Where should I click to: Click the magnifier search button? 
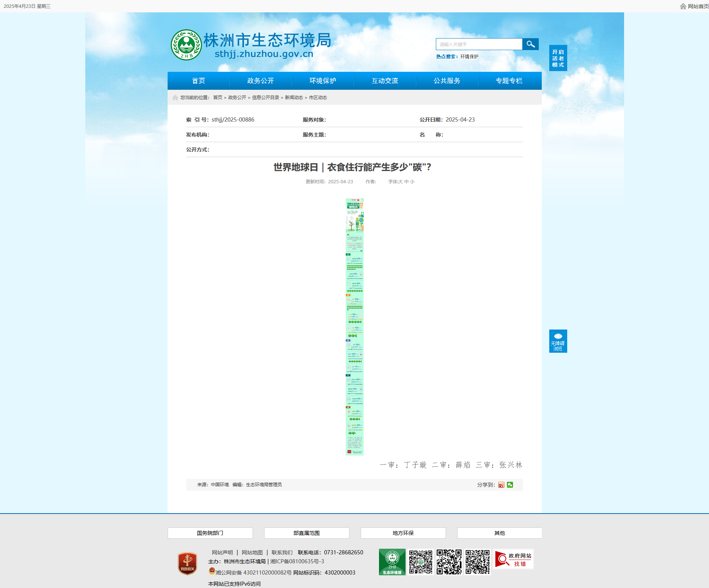click(x=530, y=44)
